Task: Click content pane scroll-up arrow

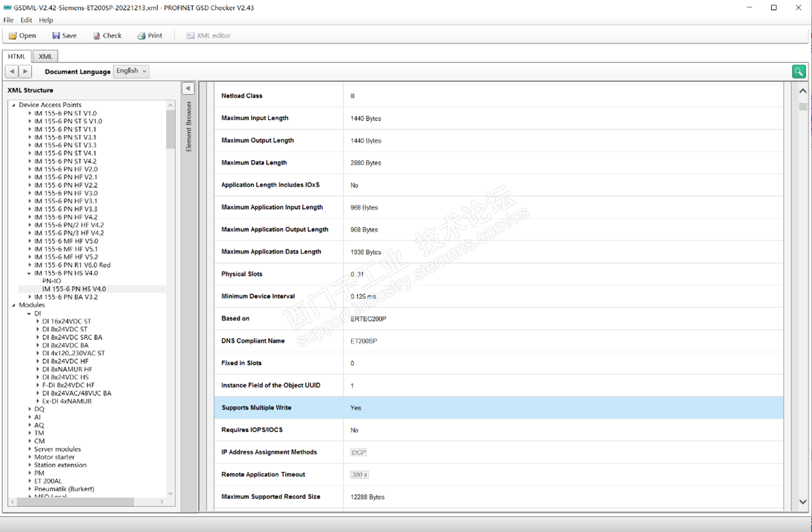Action: tap(802, 91)
